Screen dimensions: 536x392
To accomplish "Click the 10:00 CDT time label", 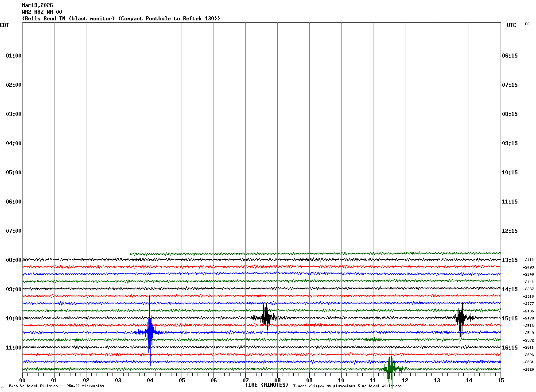I will (x=14, y=319).
